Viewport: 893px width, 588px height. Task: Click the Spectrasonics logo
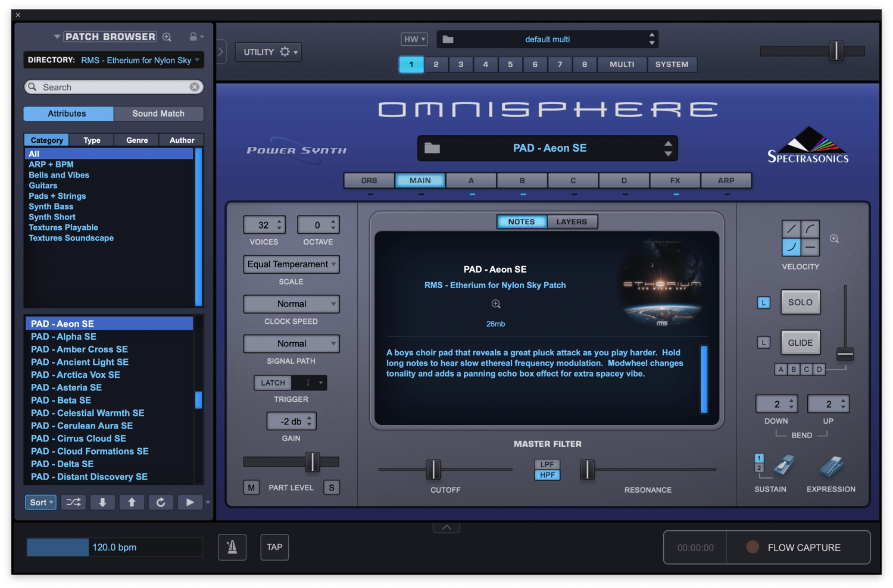click(x=808, y=145)
